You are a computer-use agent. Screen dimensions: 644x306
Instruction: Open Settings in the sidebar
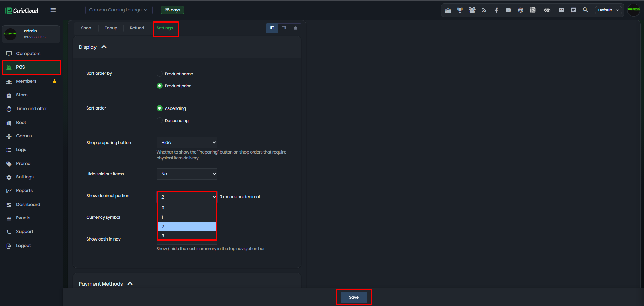pyautogui.click(x=31, y=177)
